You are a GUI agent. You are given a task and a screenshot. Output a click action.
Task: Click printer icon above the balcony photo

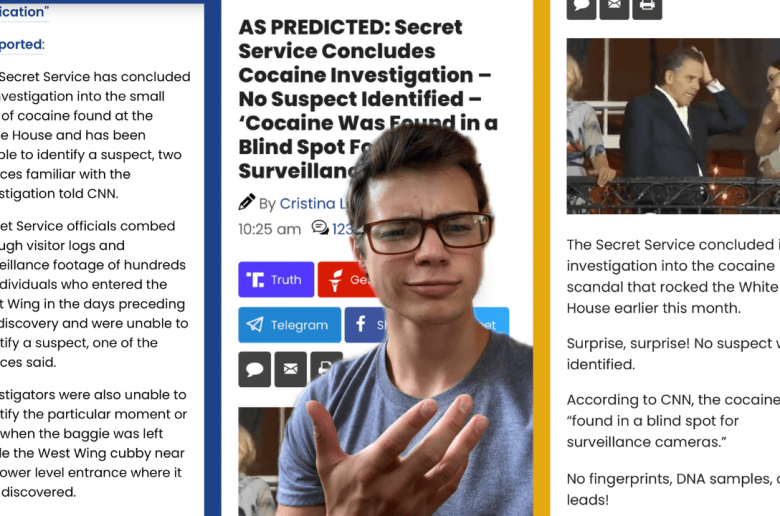click(x=647, y=8)
